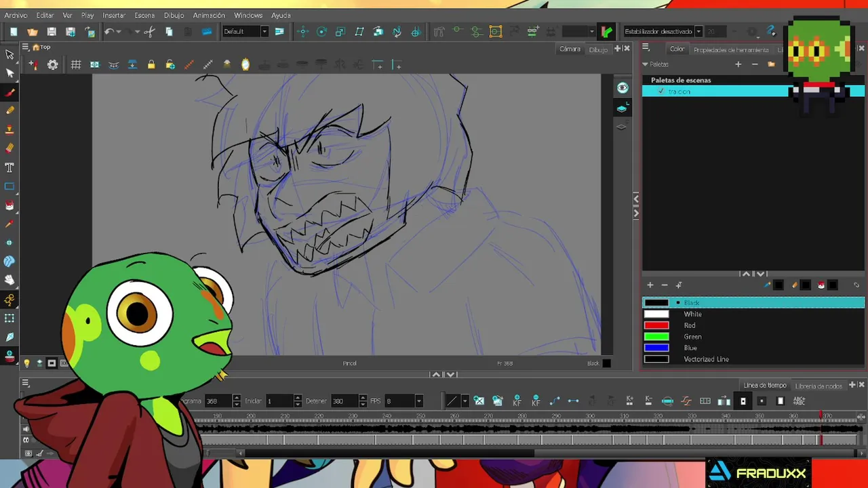Viewport: 868px width, 488px height.
Task: Switch to the Cámara view tab
Action: 570,49
